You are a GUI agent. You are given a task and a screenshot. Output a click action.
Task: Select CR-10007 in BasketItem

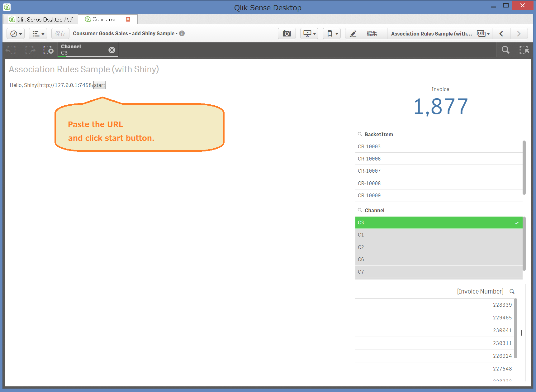(x=439, y=171)
